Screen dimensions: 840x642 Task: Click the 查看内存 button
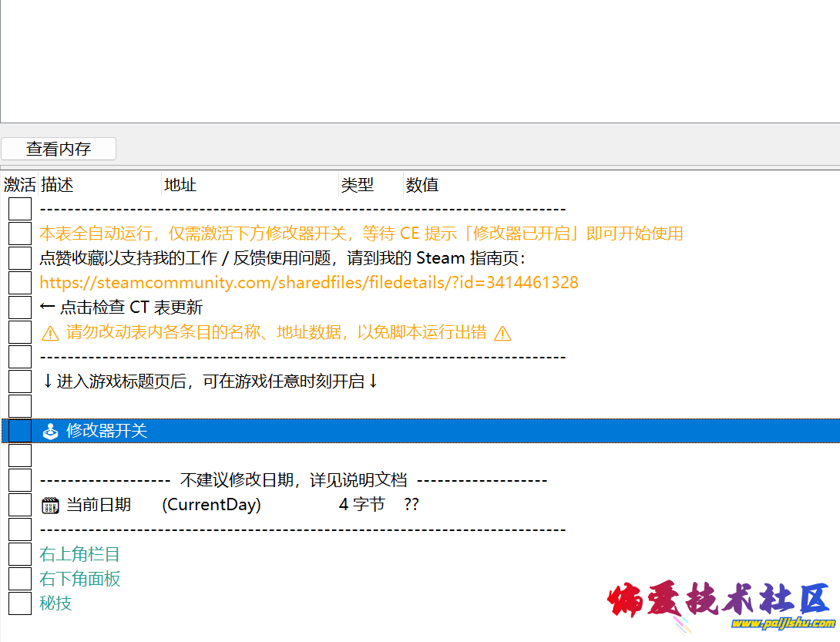click(58, 149)
